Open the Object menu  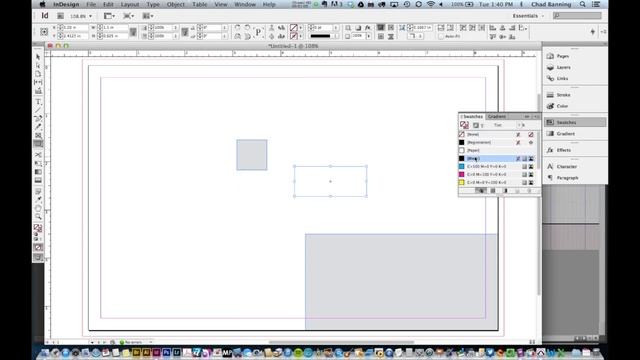click(x=176, y=4)
